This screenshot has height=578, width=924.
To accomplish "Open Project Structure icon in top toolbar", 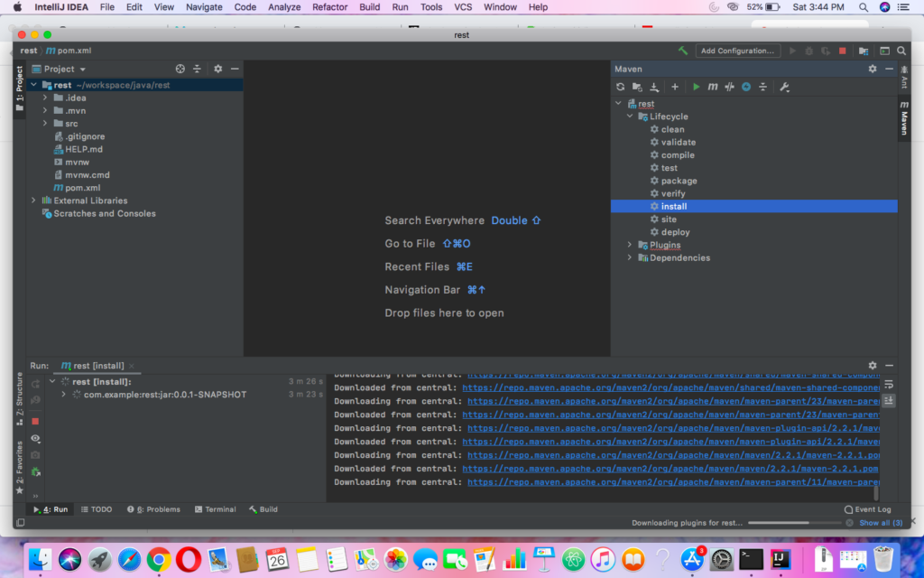I will tap(864, 51).
